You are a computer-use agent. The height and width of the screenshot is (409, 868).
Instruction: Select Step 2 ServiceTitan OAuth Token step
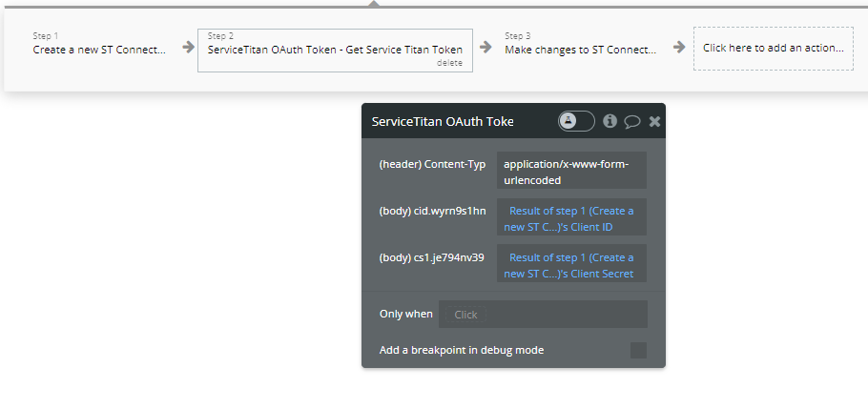click(335, 51)
